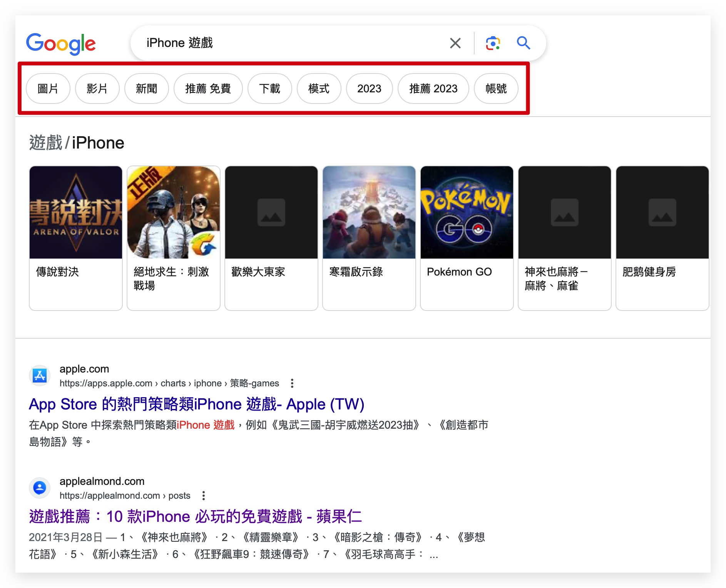Click the Google logo

(61, 43)
